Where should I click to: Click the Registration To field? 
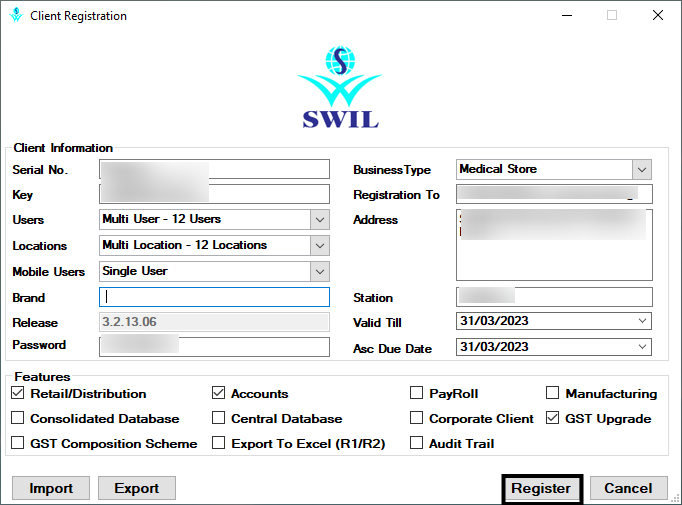click(554, 194)
